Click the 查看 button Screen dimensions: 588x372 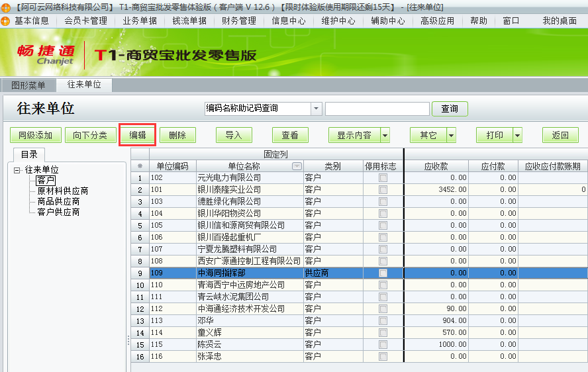290,136
